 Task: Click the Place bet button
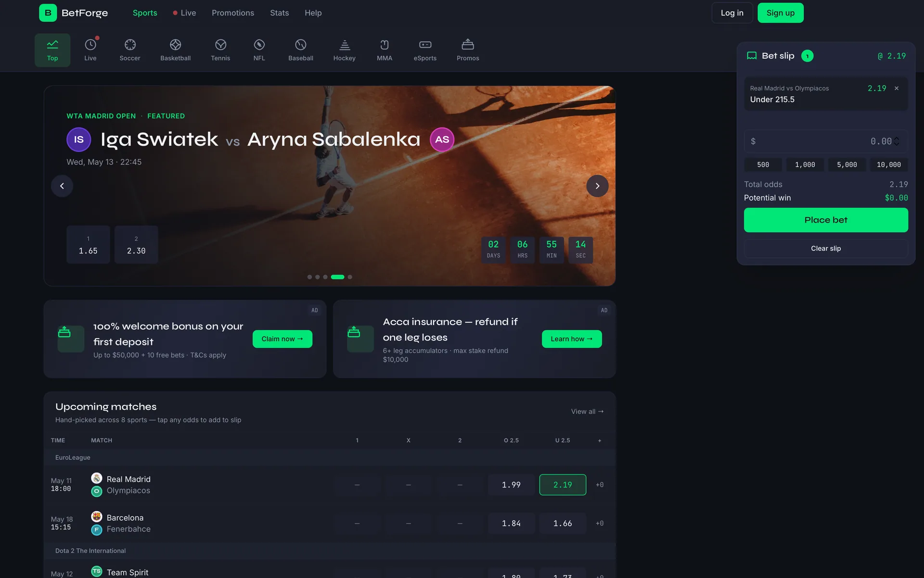826,220
